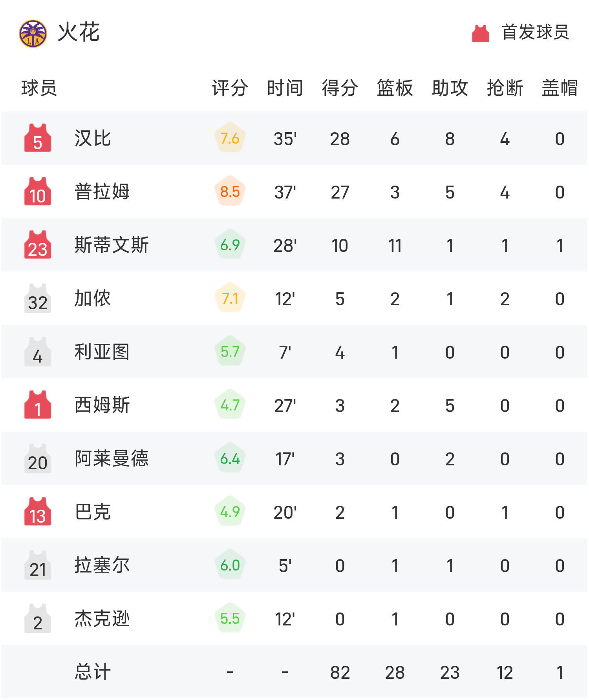Click the Sparks team logo icon
The image size is (589, 700).
[x=33, y=34]
